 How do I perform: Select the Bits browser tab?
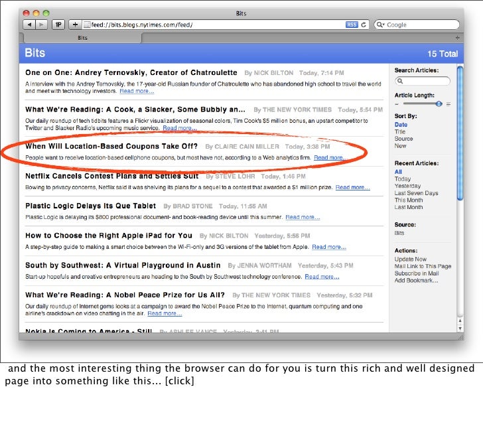pos(82,38)
